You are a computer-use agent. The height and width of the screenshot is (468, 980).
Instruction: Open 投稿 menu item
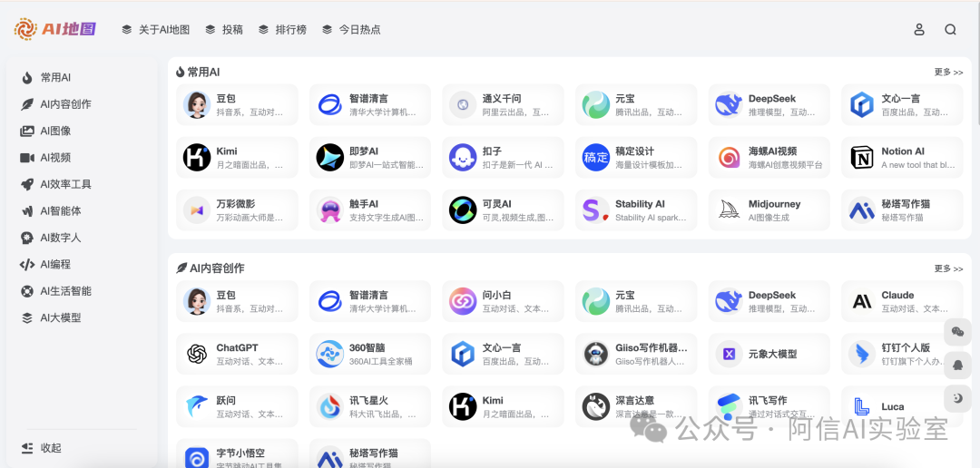[x=224, y=29]
